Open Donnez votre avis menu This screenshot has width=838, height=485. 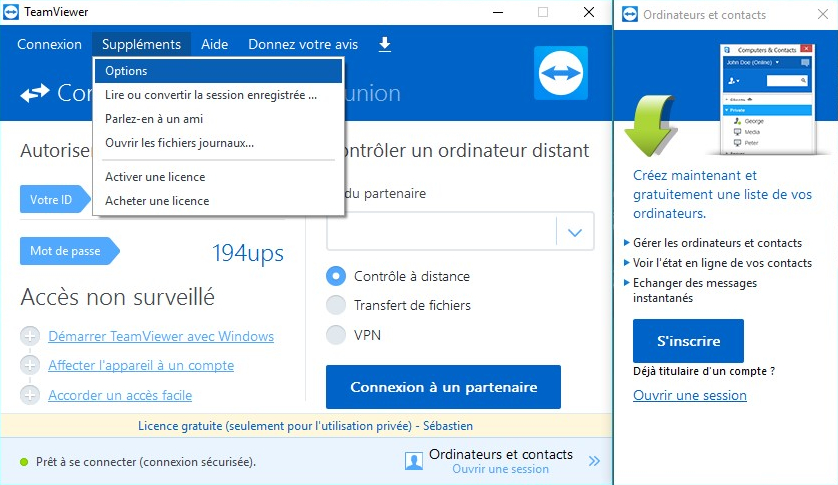[303, 44]
